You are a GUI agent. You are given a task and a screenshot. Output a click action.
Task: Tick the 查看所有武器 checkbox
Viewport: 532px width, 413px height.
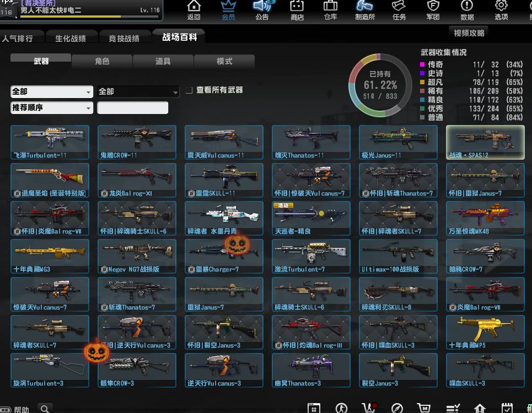[189, 90]
